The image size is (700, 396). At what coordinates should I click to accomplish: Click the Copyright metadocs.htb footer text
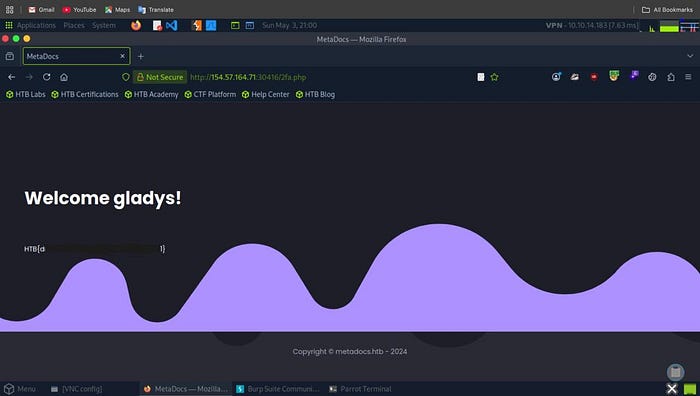350,352
